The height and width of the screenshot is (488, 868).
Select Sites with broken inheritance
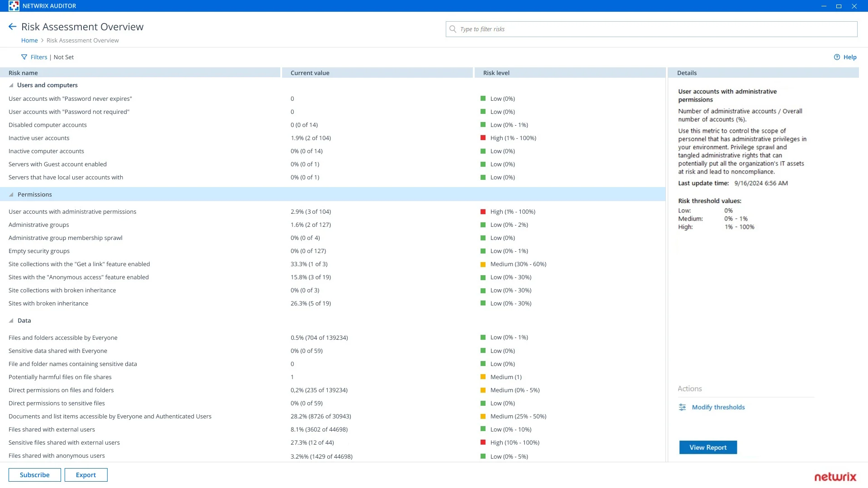coord(48,304)
